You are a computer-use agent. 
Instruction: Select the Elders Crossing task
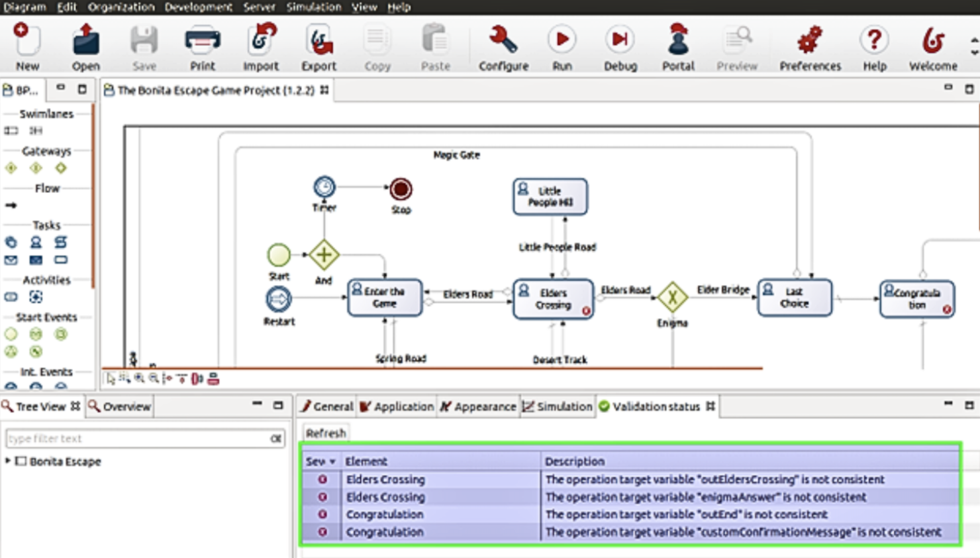pos(553,299)
